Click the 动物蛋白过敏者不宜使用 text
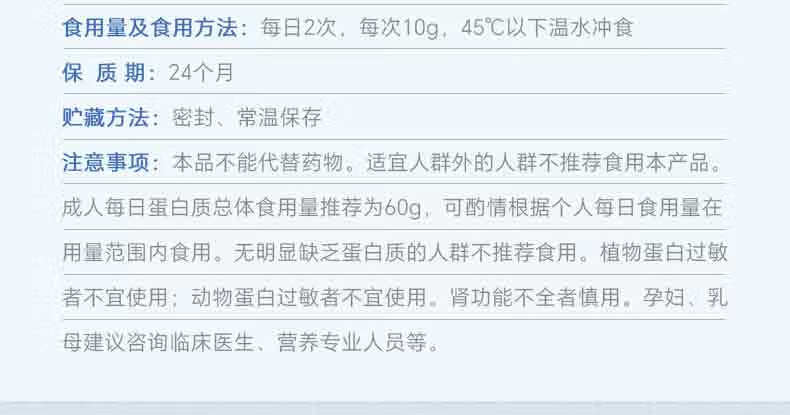Image resolution: width=790 pixels, height=415 pixels. click(309, 297)
